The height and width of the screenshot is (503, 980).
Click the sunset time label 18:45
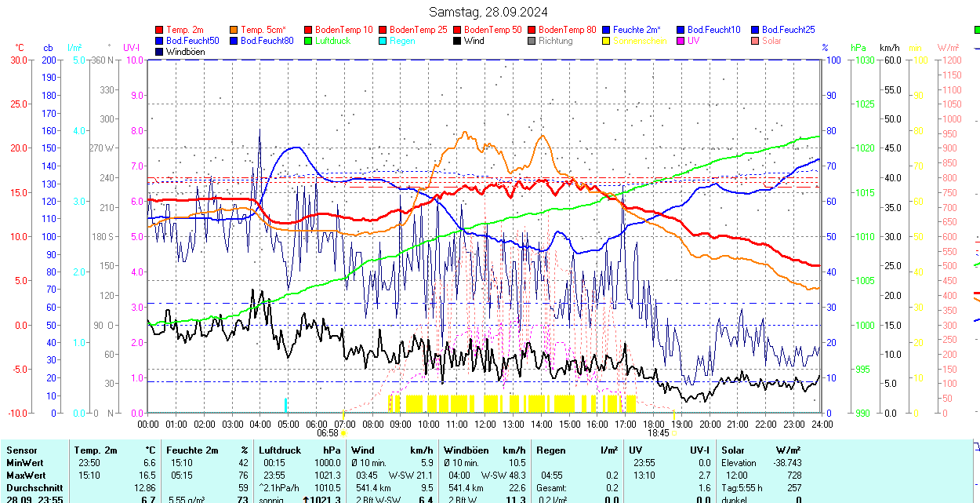[x=658, y=432]
